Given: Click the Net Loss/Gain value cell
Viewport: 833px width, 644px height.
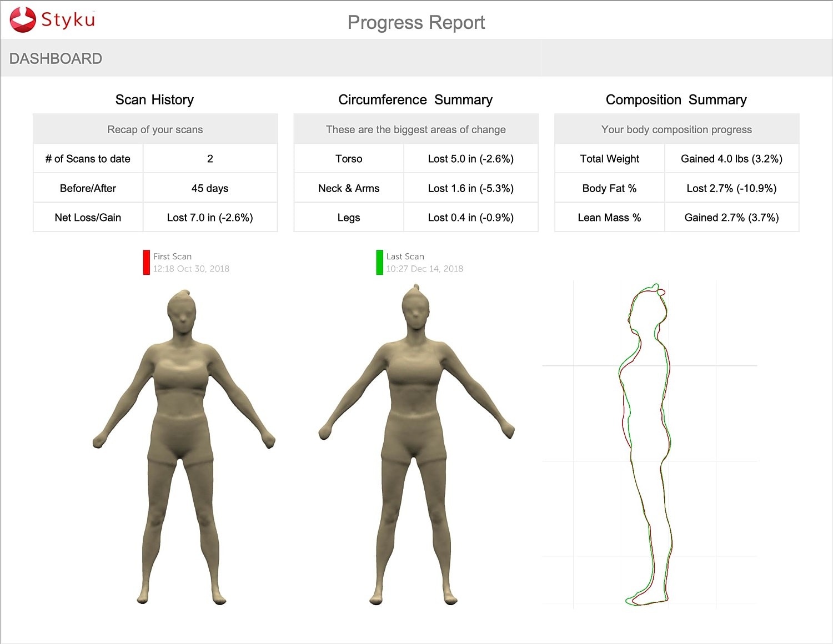Looking at the screenshot, I should [210, 217].
